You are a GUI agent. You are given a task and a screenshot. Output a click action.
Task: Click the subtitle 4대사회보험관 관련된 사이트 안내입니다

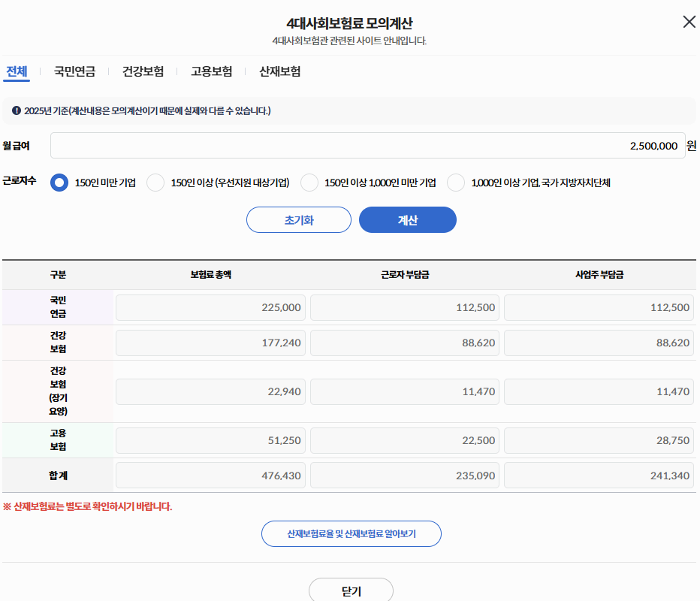(349, 41)
